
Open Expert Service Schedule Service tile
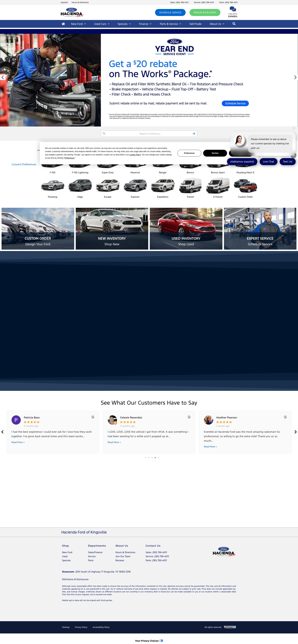(x=260, y=229)
